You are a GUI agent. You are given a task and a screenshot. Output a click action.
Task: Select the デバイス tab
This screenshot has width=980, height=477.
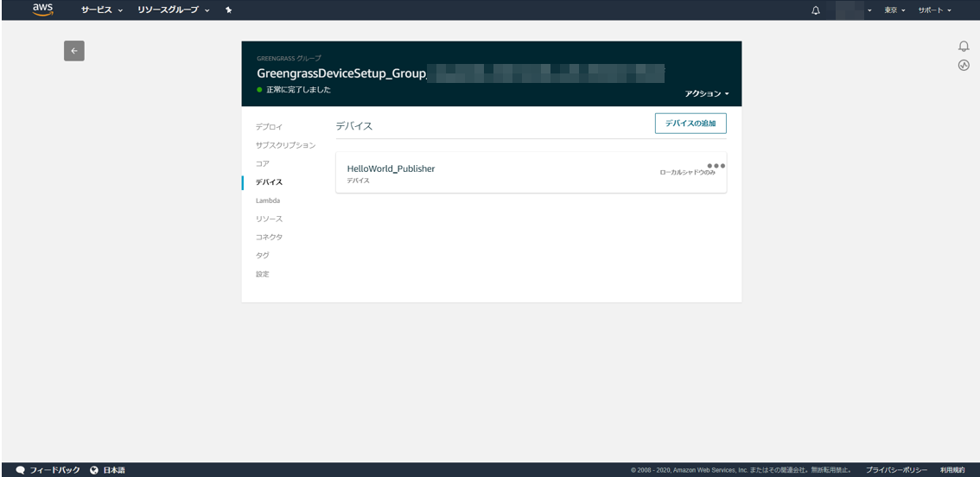pos(269,182)
